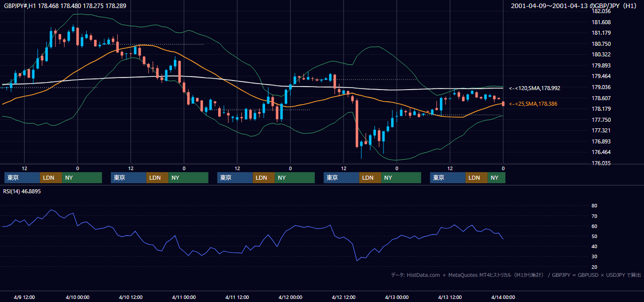The height and width of the screenshot is (302, 644).
Task: Click the NY session block for April 9
Action: [x=82, y=178]
